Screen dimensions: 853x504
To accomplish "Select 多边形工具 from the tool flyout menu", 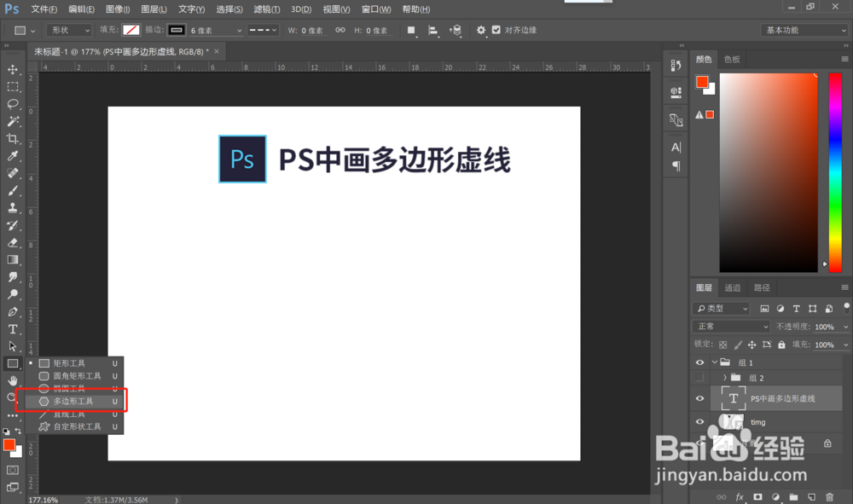I will pyautogui.click(x=73, y=400).
